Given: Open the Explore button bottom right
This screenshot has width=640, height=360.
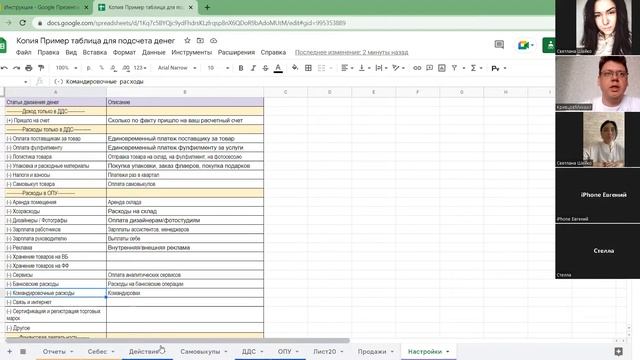Looking at the screenshot, I should point(618,351).
